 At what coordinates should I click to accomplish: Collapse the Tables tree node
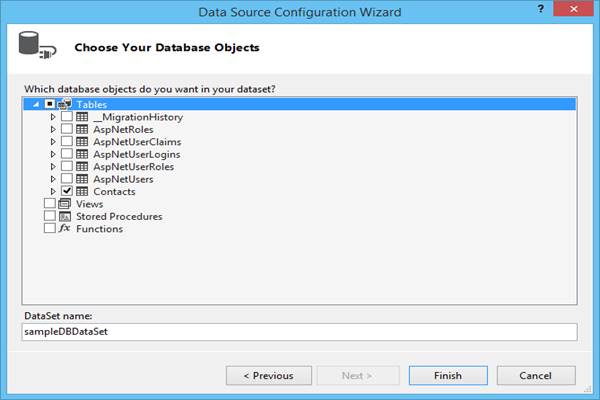(37, 104)
